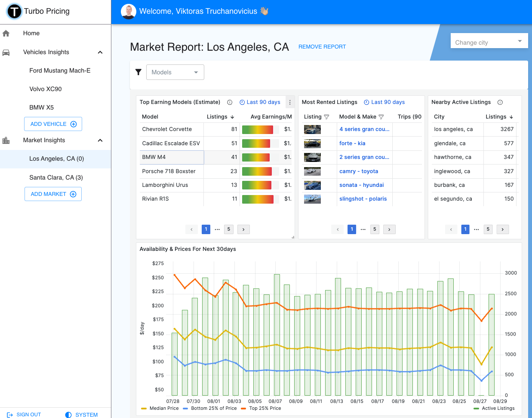532x418 pixels.
Task: Collapse the Vehicles Insights section
Action: pyautogui.click(x=100, y=52)
